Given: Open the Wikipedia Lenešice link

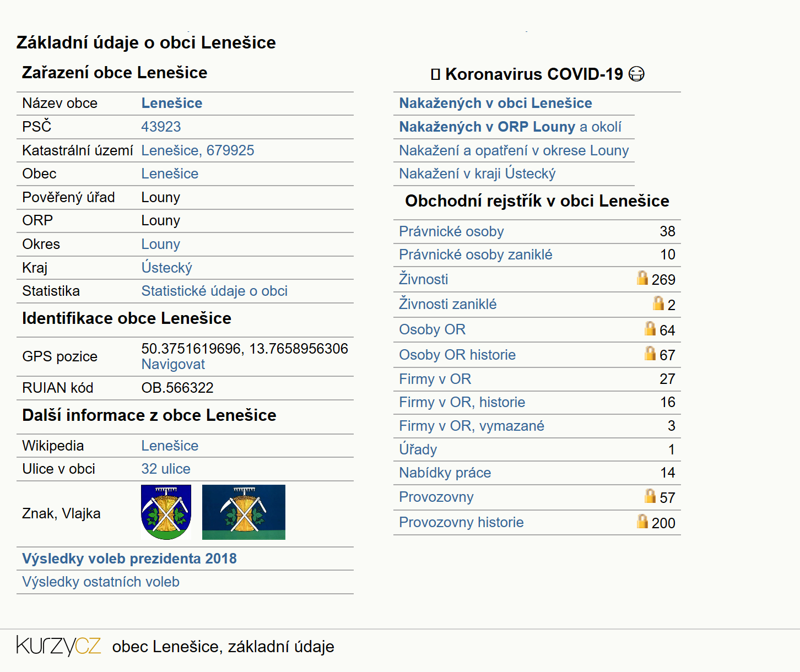Looking at the screenshot, I should (x=170, y=446).
